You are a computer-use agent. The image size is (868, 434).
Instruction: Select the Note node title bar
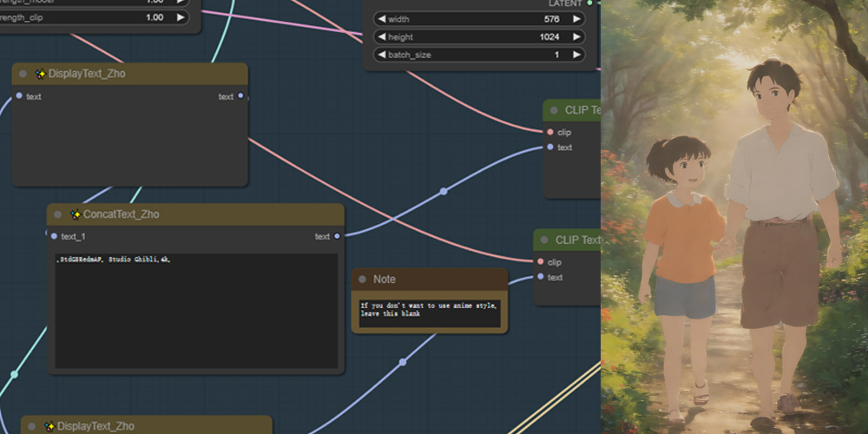pyautogui.click(x=430, y=279)
